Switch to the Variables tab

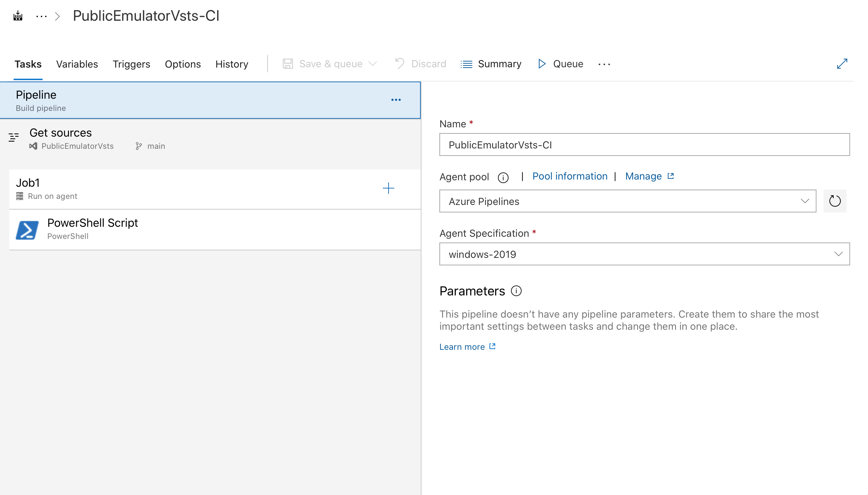[x=77, y=64]
